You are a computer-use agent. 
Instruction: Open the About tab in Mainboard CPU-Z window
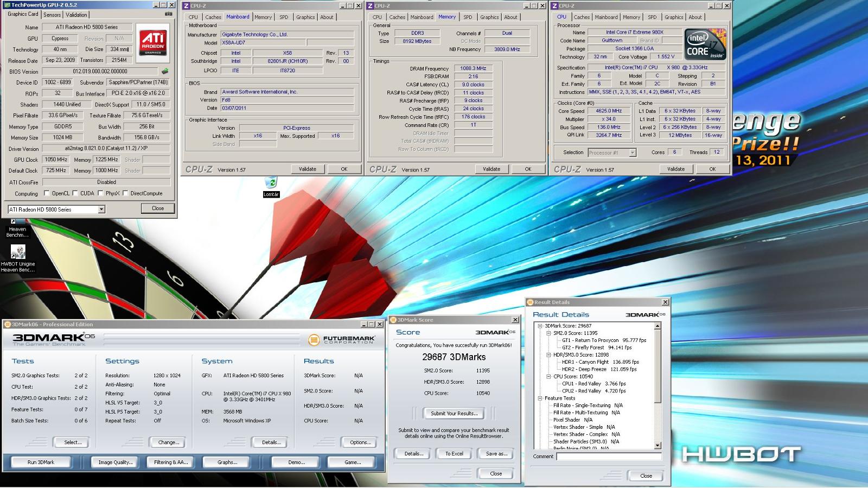pos(327,17)
